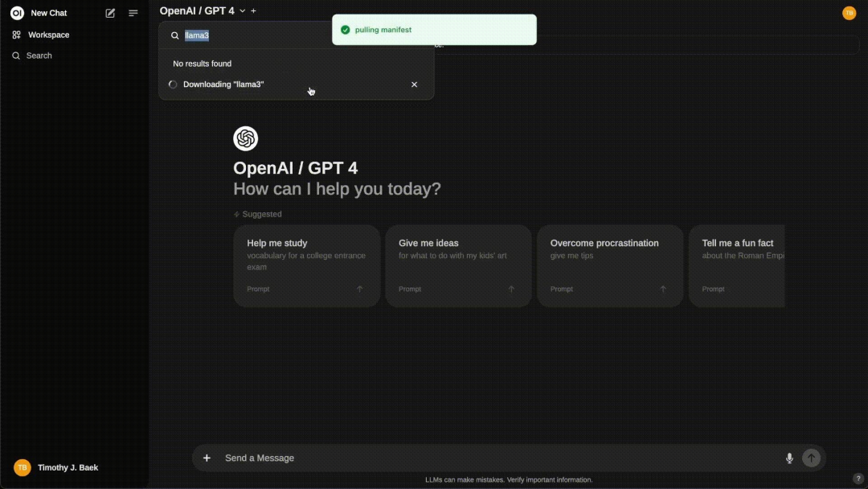Open the top-right user avatar menu

click(850, 13)
